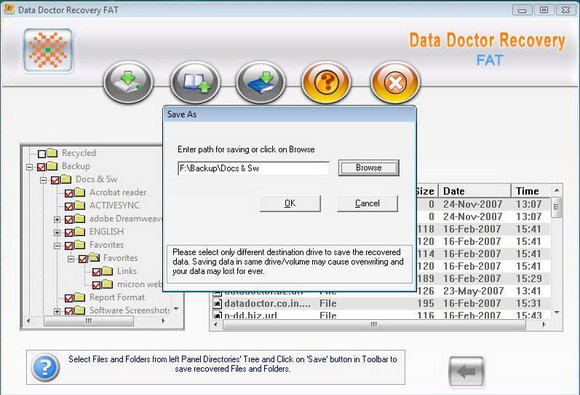Screen dimensions: 580x395
Task: Select the datadoctor.co.in file row
Action: click(x=381, y=304)
